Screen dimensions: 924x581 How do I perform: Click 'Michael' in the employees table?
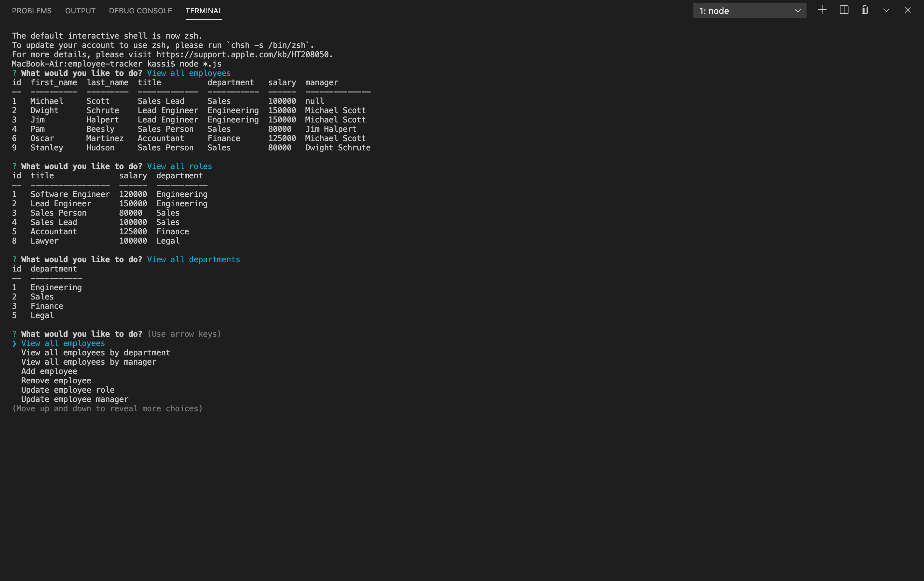pyautogui.click(x=47, y=101)
